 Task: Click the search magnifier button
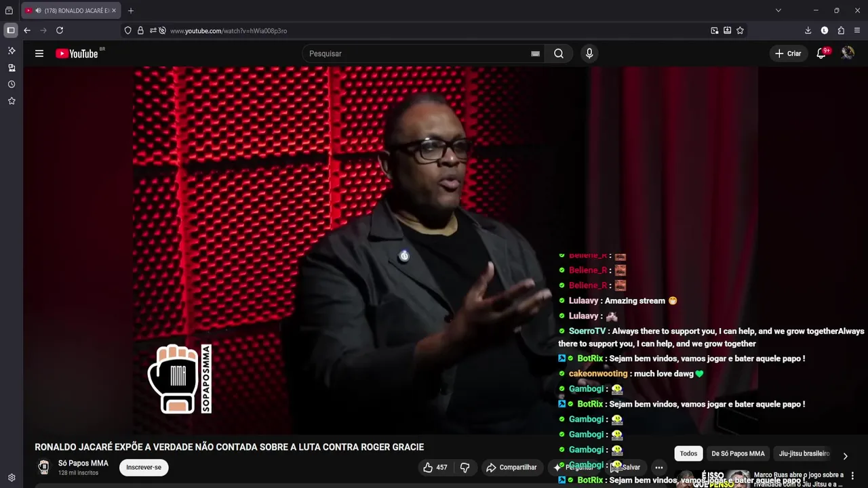pos(559,54)
